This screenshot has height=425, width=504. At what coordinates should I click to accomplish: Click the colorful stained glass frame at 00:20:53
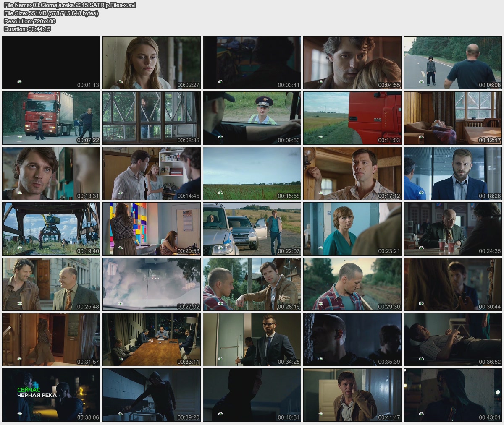152,229
